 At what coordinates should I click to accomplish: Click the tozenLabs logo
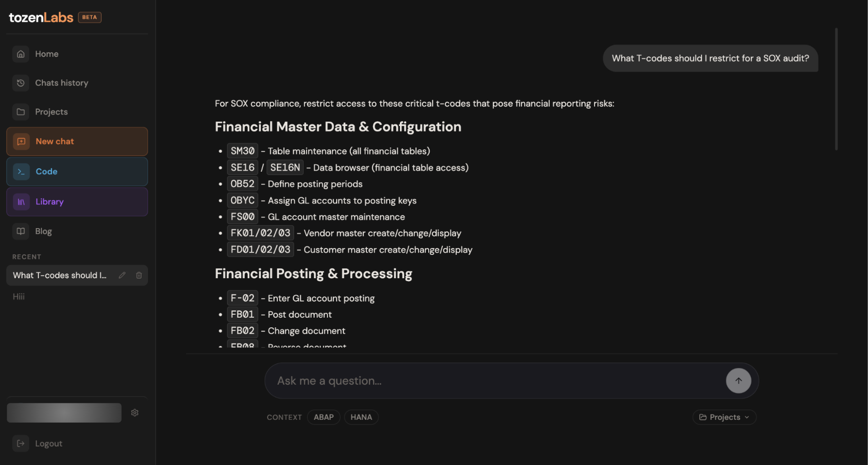point(41,18)
